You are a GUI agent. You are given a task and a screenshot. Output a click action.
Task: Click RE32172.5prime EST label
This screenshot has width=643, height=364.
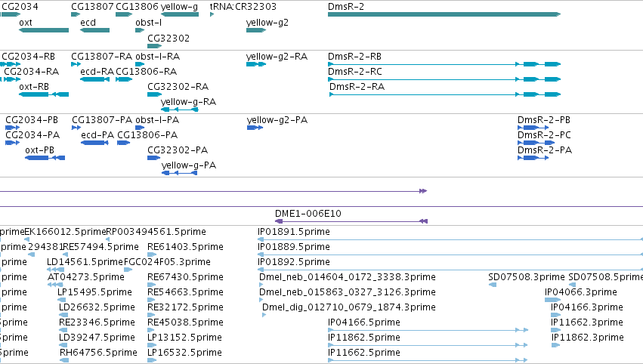click(185, 307)
